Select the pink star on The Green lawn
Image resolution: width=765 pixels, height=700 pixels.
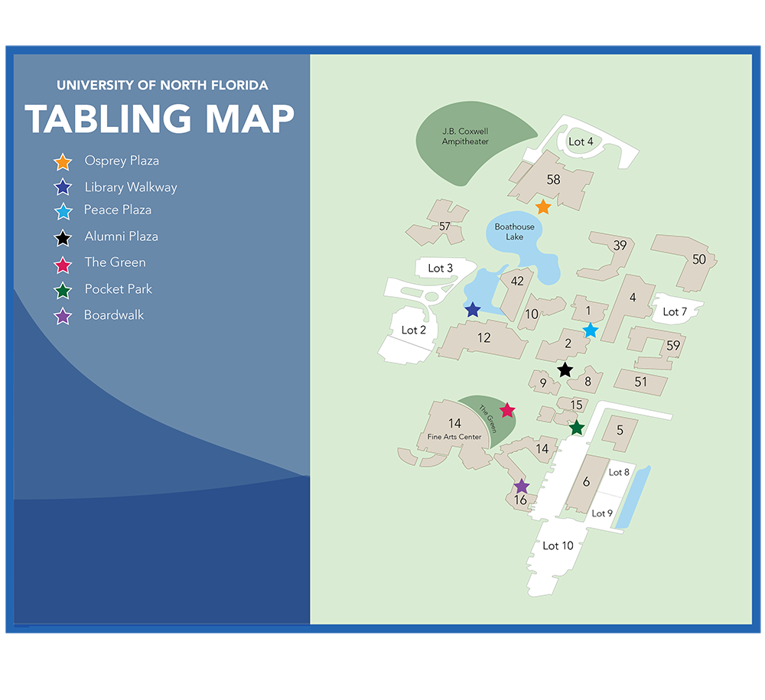(x=507, y=410)
